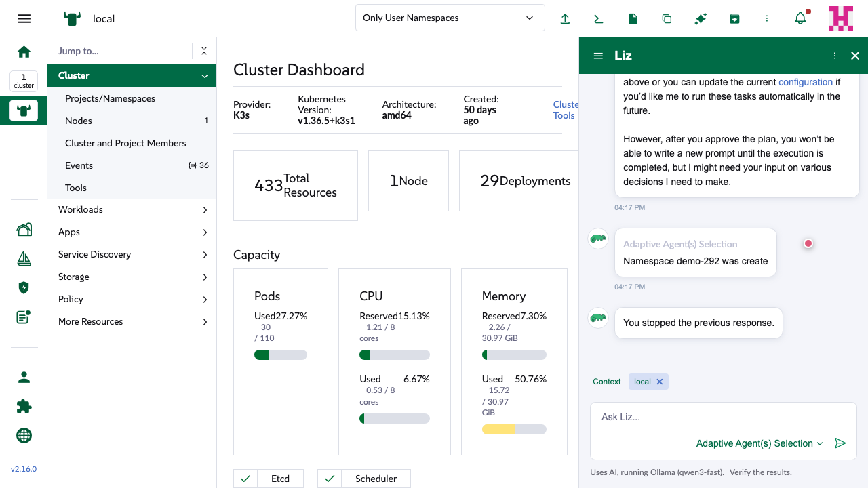Open Adaptive Agent(s) Selection dropdown
The width and height of the screenshot is (868, 488).
[x=759, y=443]
